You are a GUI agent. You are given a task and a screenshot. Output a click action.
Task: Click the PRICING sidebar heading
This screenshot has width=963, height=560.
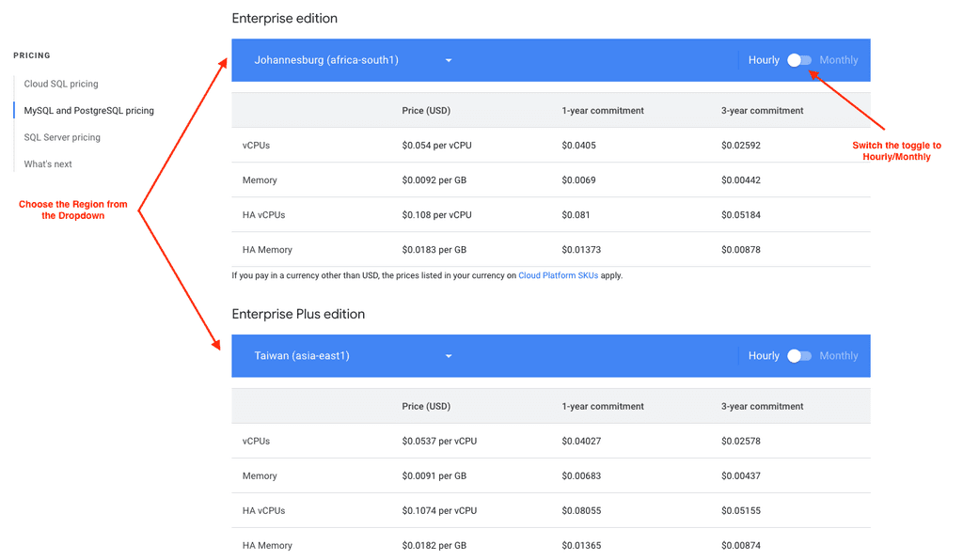coord(31,55)
